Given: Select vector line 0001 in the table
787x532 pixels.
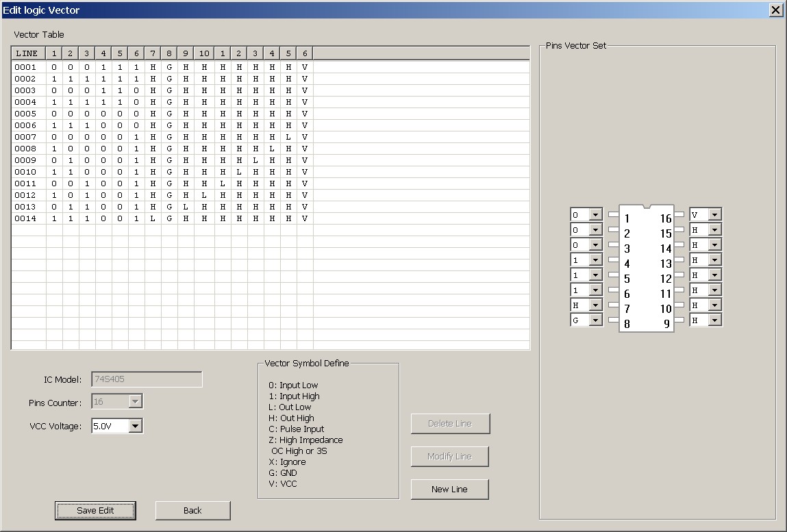Looking at the screenshot, I should tap(25, 67).
